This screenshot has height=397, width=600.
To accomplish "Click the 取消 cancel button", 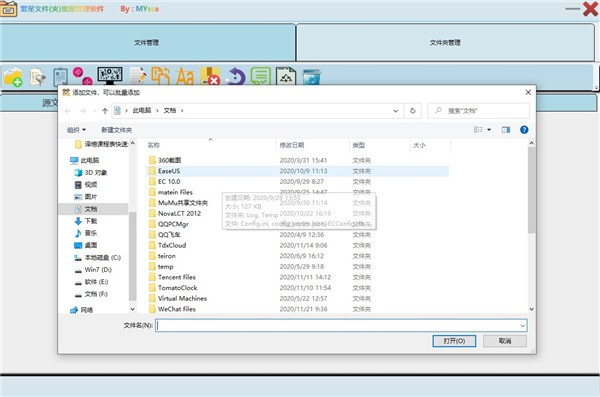I will point(505,341).
